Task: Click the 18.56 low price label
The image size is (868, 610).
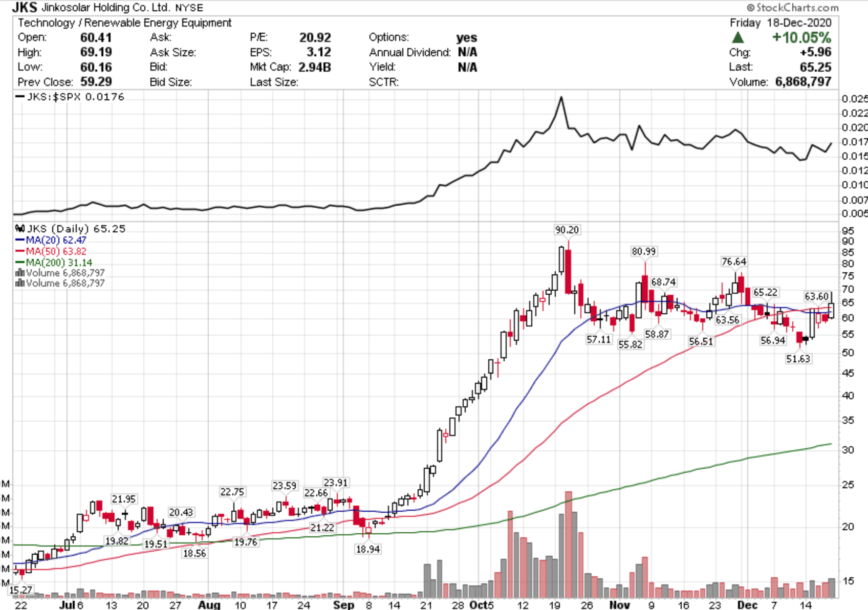Action: 194,553
